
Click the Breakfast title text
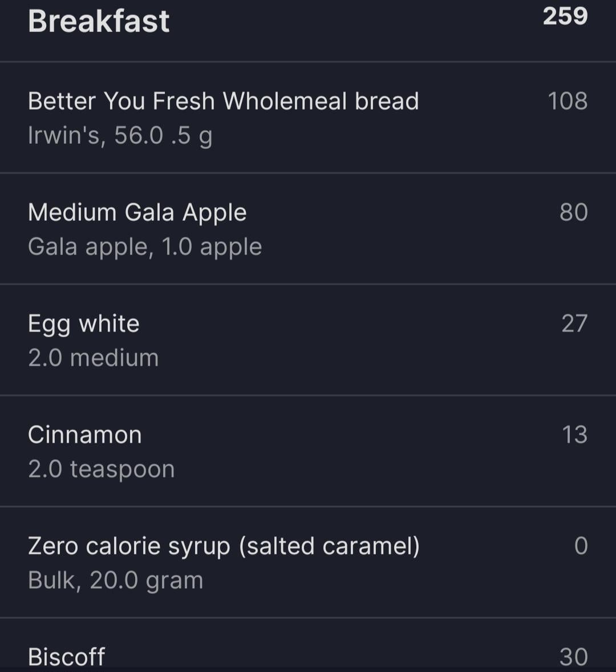click(x=99, y=21)
